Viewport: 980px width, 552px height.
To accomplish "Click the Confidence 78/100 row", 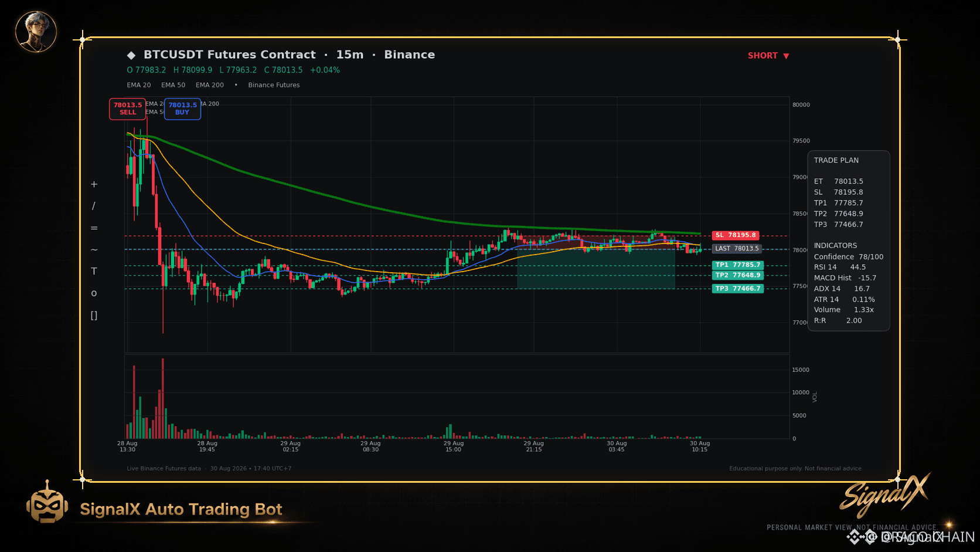I will [849, 257].
